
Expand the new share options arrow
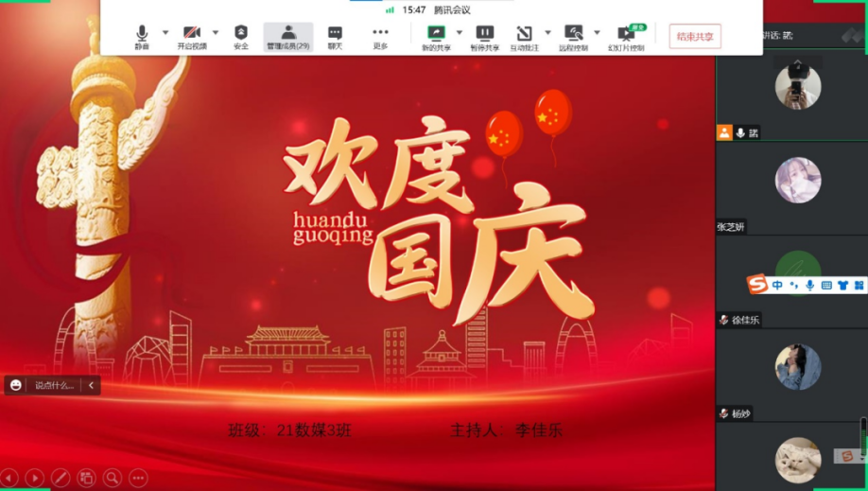(460, 33)
